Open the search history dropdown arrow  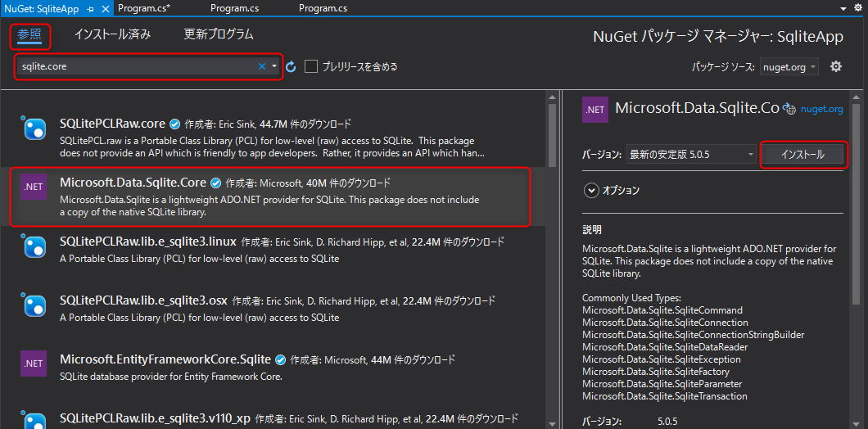point(274,66)
